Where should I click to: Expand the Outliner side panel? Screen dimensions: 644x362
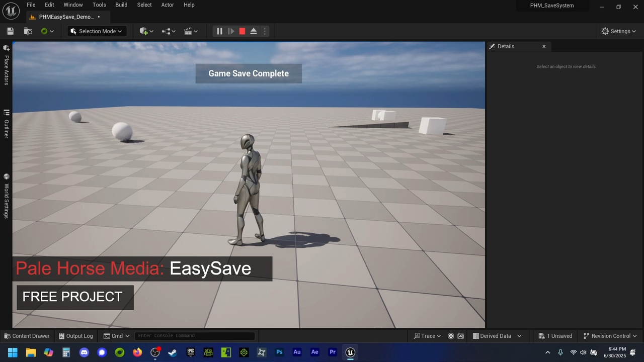[7, 124]
